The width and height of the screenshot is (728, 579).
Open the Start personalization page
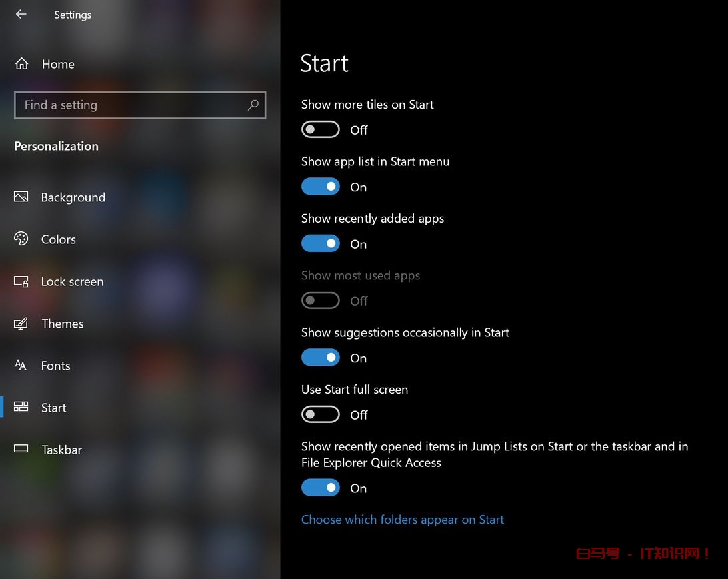[x=53, y=408]
